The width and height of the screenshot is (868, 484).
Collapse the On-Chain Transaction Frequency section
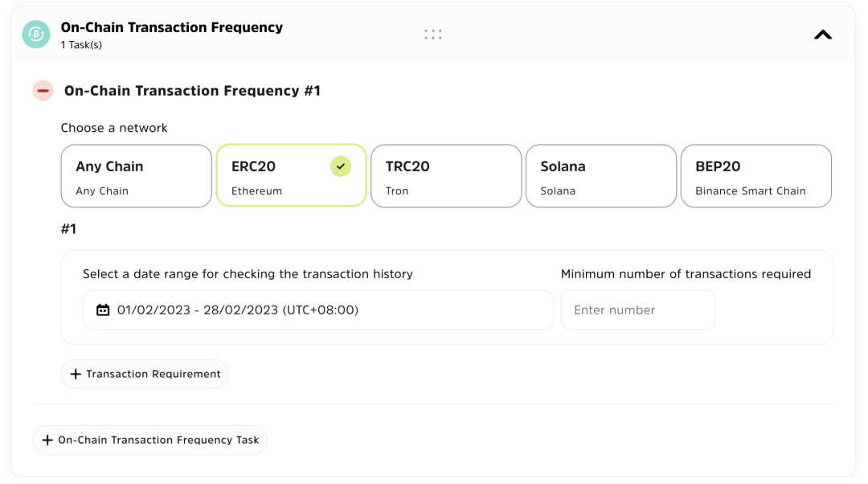tap(822, 35)
